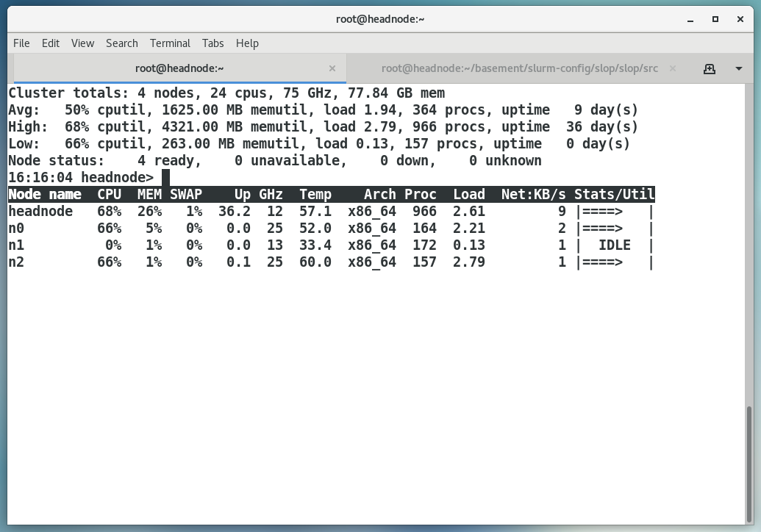Expand the tab list dropdown arrow
The width and height of the screenshot is (761, 532).
tap(738, 68)
